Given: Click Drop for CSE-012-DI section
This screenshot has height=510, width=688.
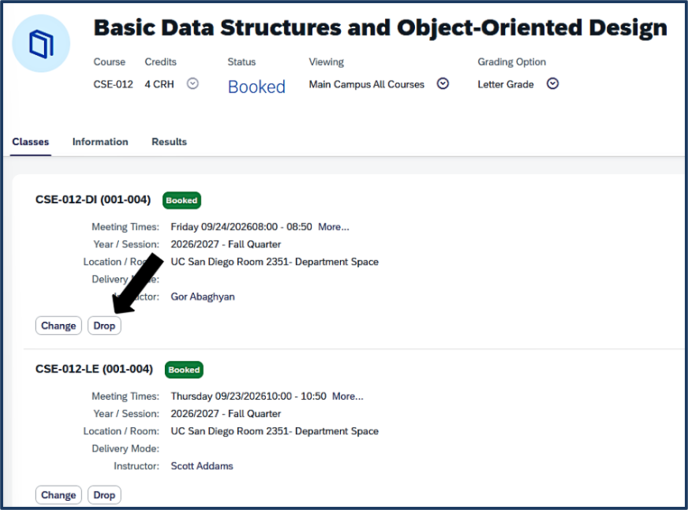Looking at the screenshot, I should pos(104,326).
